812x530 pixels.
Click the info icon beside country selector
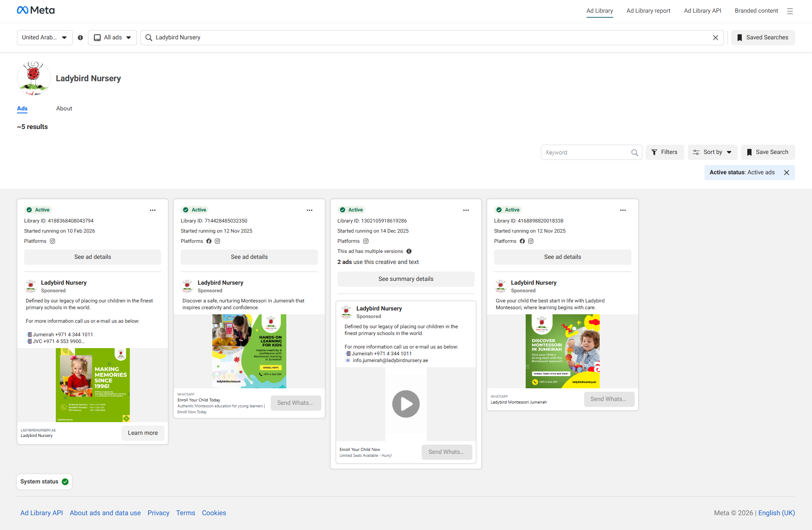[x=80, y=38]
